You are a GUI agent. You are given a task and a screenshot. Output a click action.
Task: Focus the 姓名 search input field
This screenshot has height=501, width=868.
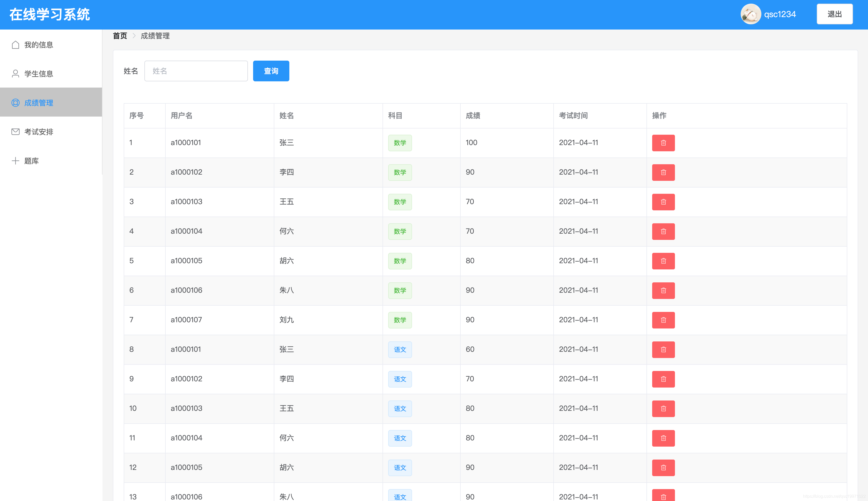pos(196,71)
